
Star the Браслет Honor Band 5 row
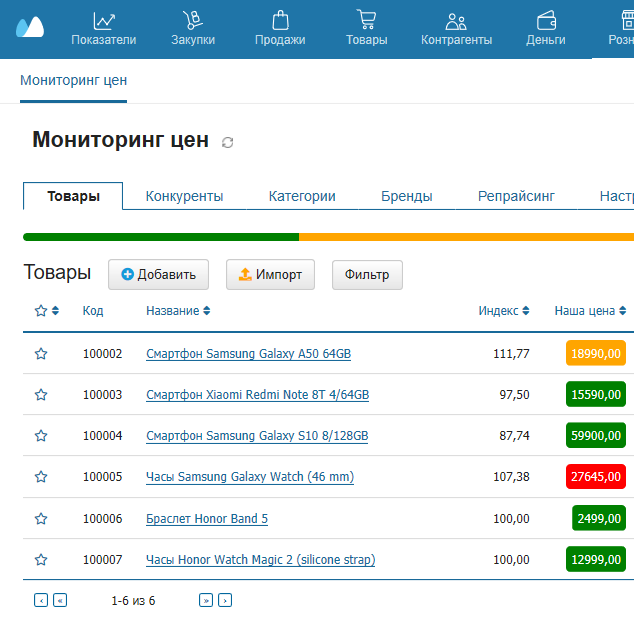click(41, 519)
